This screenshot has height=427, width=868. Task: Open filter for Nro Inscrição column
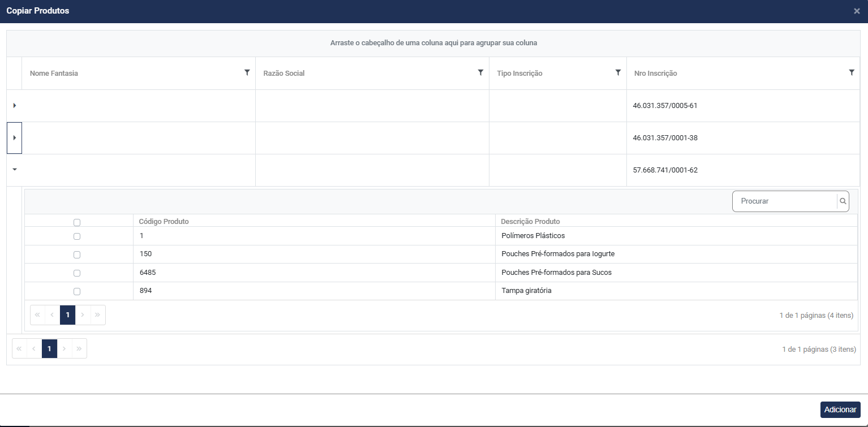(x=852, y=72)
